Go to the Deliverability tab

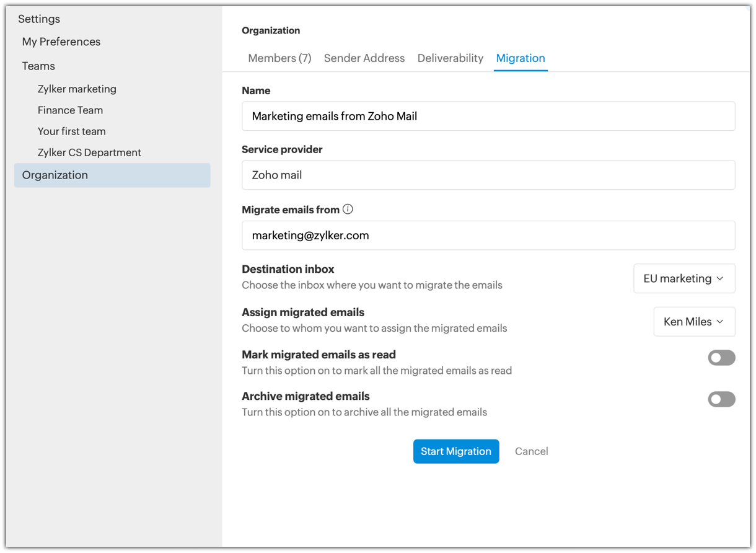451,58
